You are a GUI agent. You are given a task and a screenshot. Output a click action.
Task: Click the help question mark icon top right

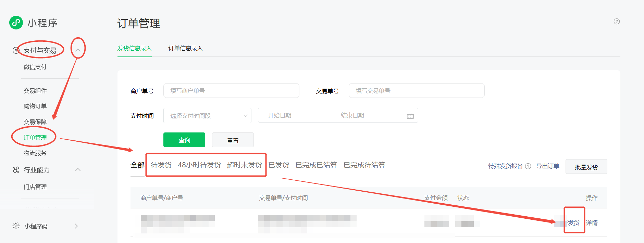point(617,22)
